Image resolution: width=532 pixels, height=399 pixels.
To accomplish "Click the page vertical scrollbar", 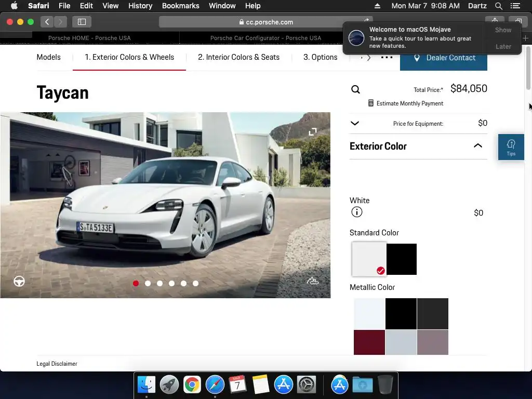I will (528, 68).
